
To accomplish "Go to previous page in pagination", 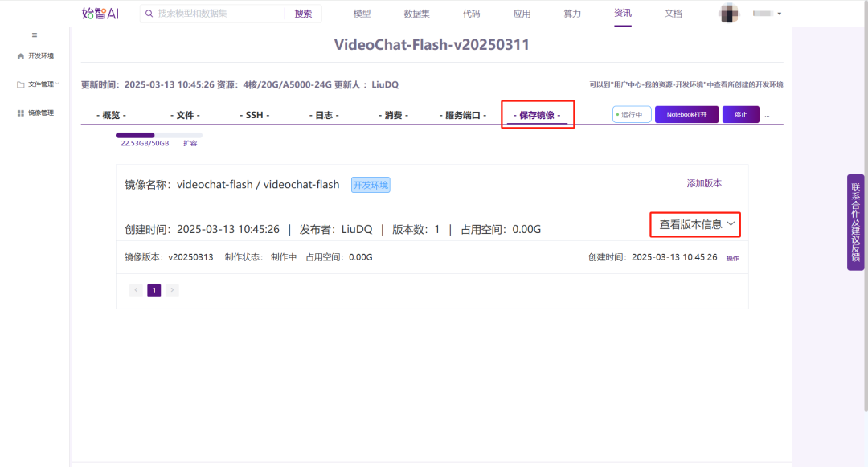I will coord(136,290).
